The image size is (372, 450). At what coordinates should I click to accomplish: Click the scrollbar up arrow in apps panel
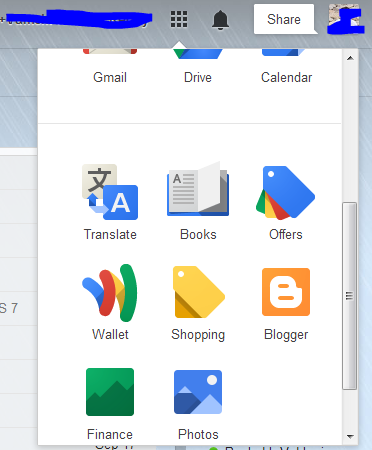(x=350, y=58)
